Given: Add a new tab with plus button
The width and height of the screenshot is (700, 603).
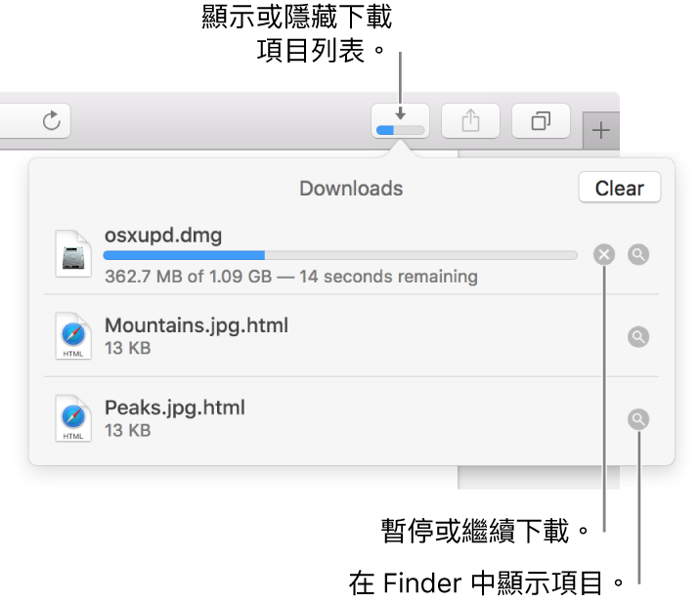Looking at the screenshot, I should click(601, 130).
